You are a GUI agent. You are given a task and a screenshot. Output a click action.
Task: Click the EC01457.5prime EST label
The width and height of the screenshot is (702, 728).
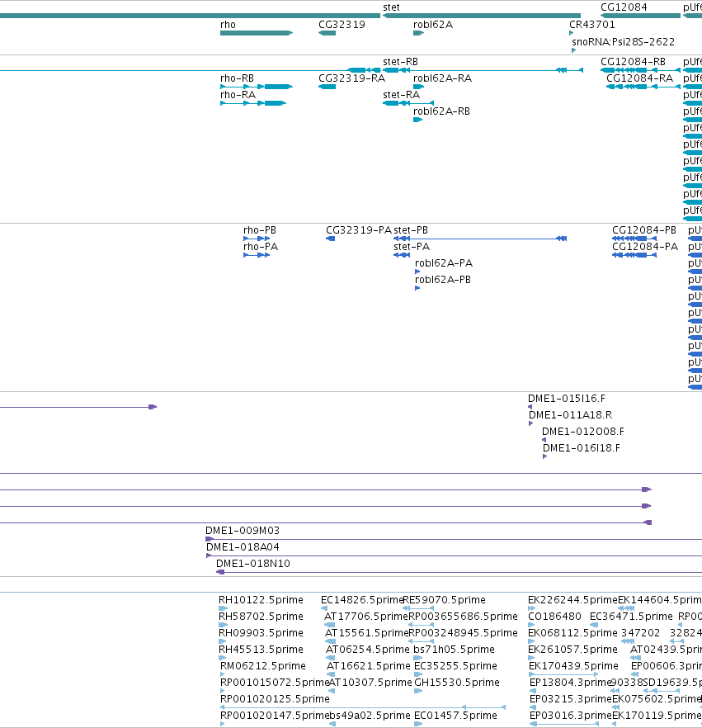tap(455, 716)
